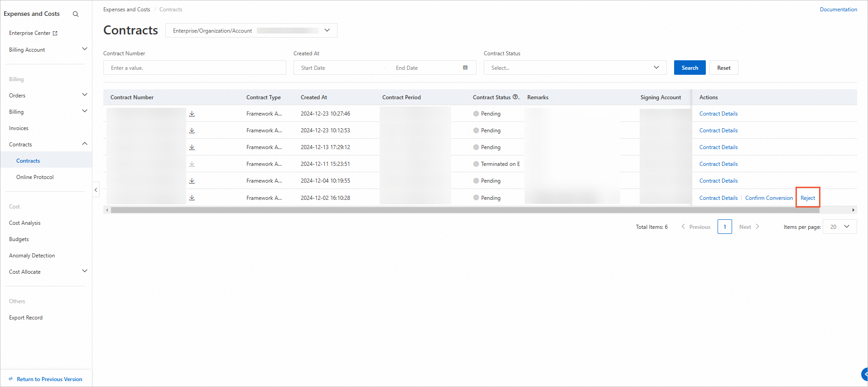Click the Created At column header
The height and width of the screenshot is (387, 868).
314,97
